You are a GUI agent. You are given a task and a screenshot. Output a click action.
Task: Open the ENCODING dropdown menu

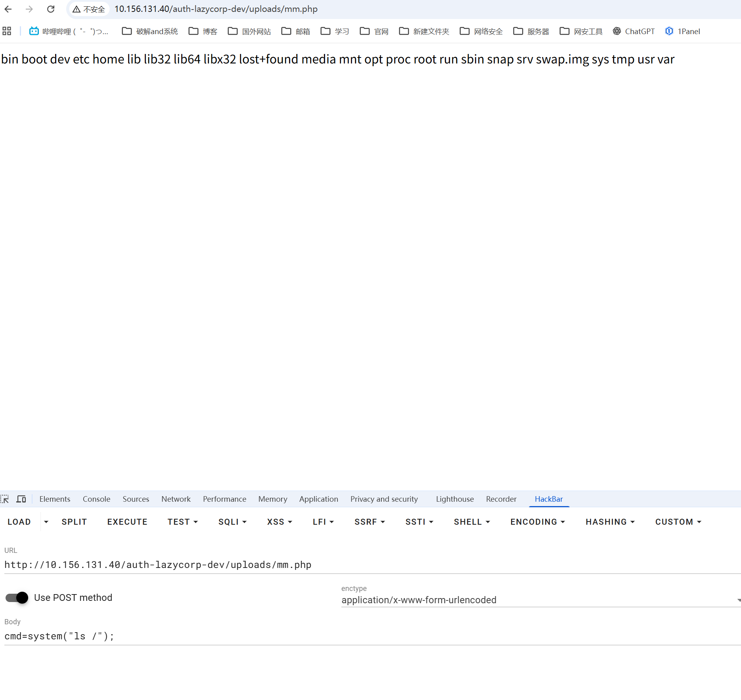pyautogui.click(x=537, y=522)
